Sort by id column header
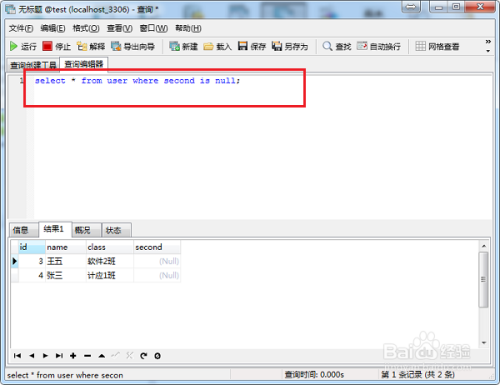500x385 pixels. 32,247
